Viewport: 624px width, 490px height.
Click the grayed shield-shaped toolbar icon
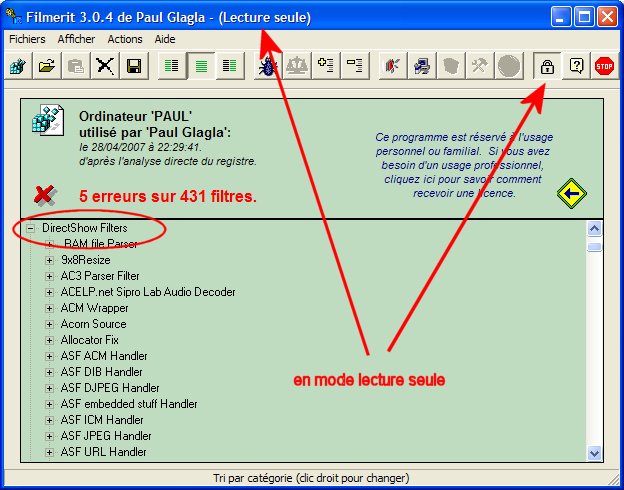click(x=450, y=66)
